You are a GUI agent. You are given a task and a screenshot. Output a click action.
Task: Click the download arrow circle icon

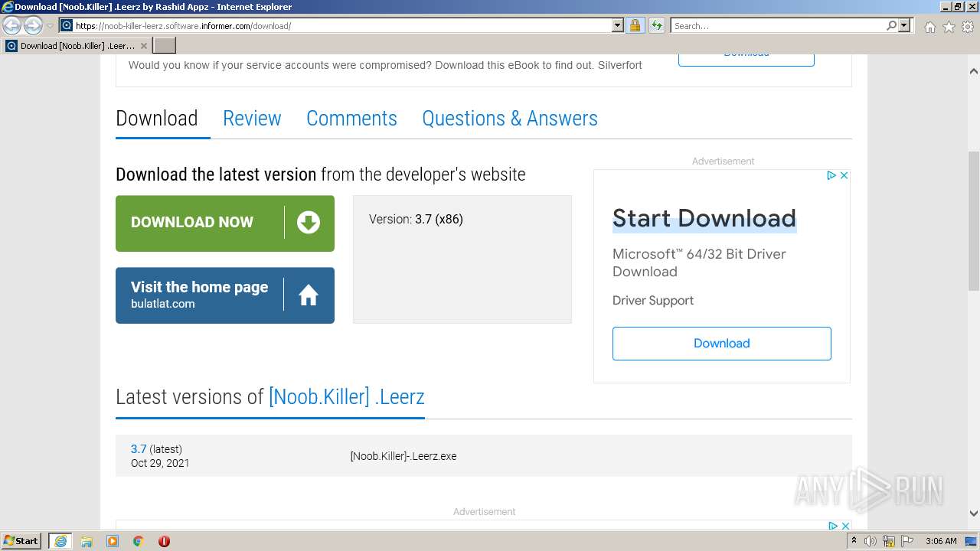click(309, 223)
